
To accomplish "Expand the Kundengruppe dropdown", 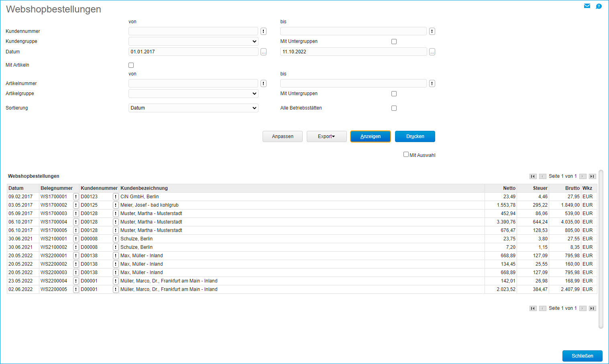I will click(x=193, y=41).
